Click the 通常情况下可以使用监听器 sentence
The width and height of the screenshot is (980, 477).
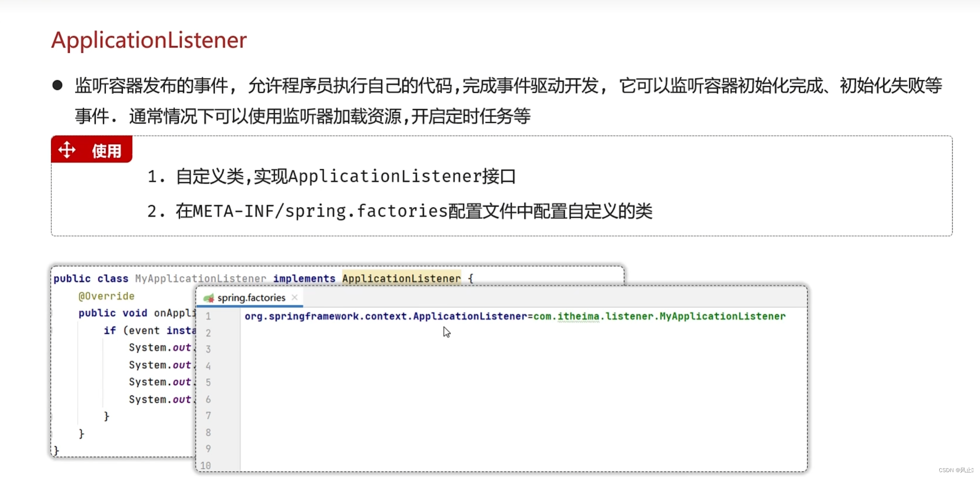(x=329, y=117)
